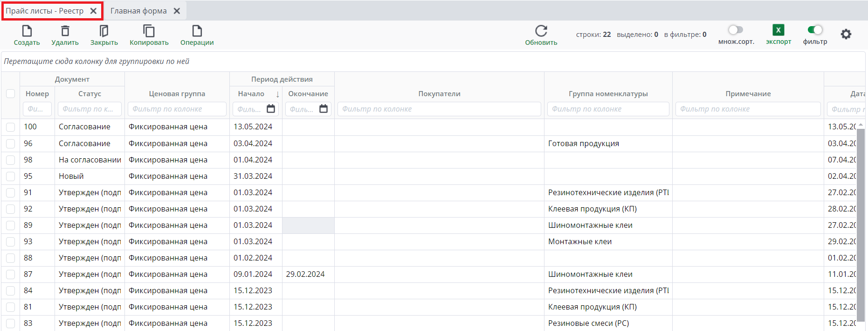Enable the множ.сорт. toggle switch
This screenshot has width=868, height=331.
coord(736,30)
